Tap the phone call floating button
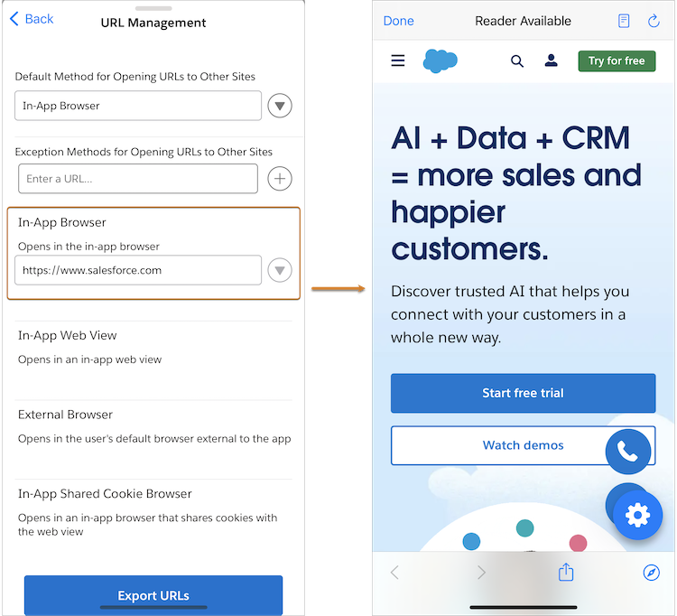Viewport: 677px width, 616px height. [x=627, y=452]
